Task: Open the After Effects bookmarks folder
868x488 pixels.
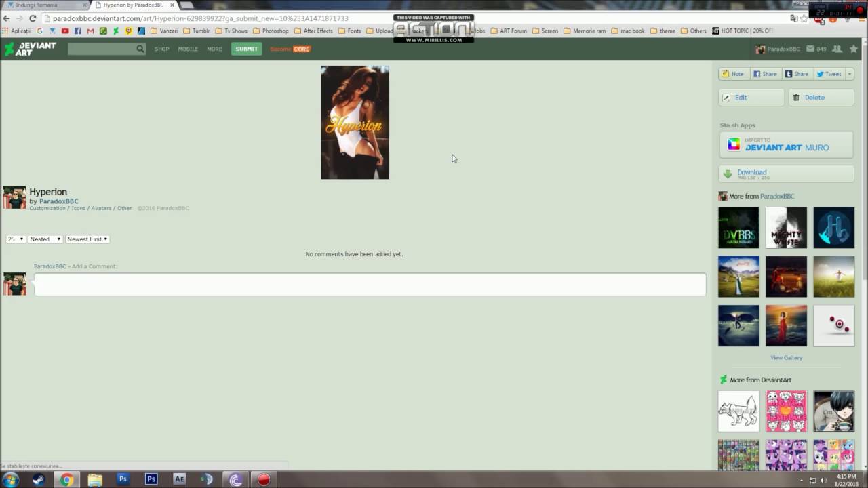Action: [313, 30]
